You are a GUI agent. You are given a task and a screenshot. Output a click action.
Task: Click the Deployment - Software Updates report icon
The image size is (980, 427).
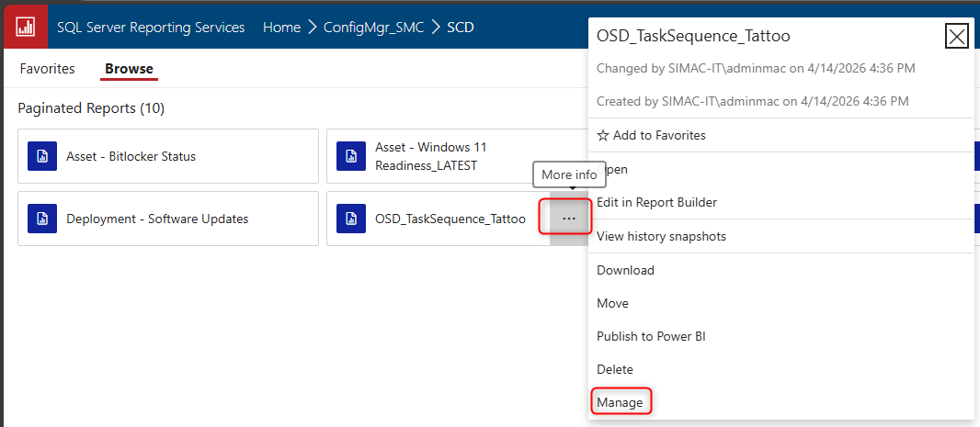[x=42, y=219]
